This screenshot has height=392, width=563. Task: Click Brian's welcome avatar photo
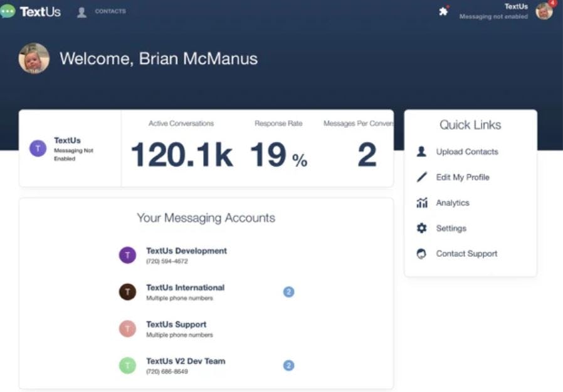tap(35, 59)
